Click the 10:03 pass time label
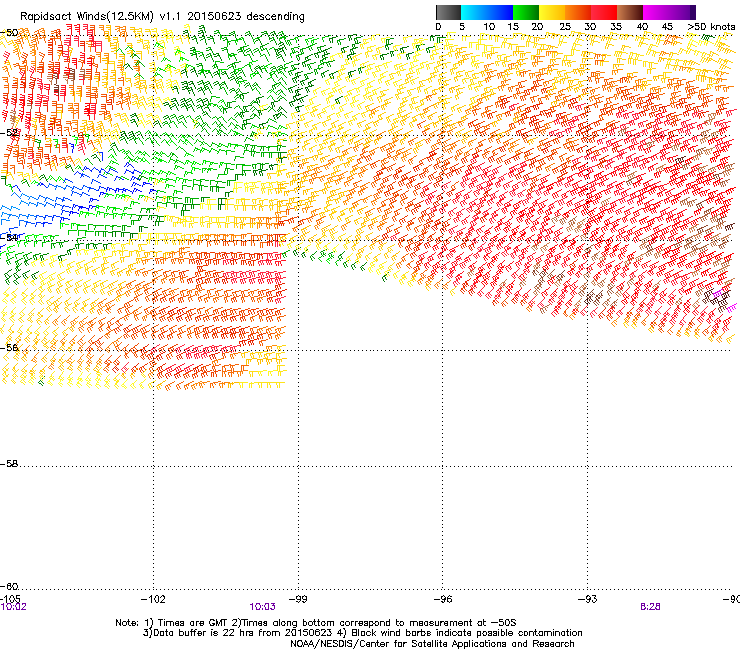The width and height of the screenshot is (740, 650). [262, 607]
